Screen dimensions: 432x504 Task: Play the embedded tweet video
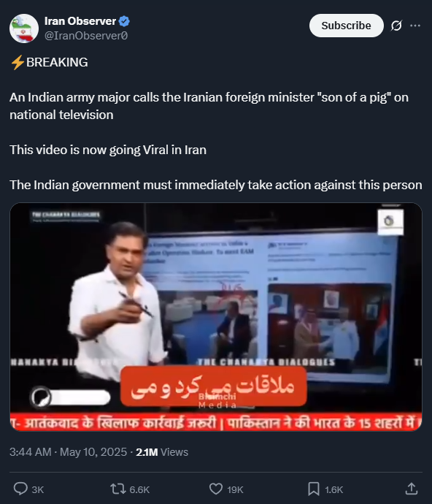tap(216, 316)
